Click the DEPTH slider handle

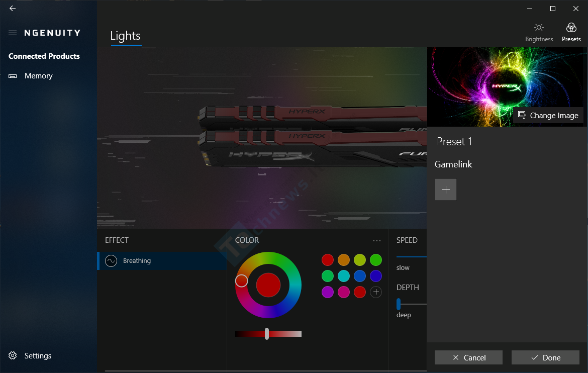click(399, 304)
